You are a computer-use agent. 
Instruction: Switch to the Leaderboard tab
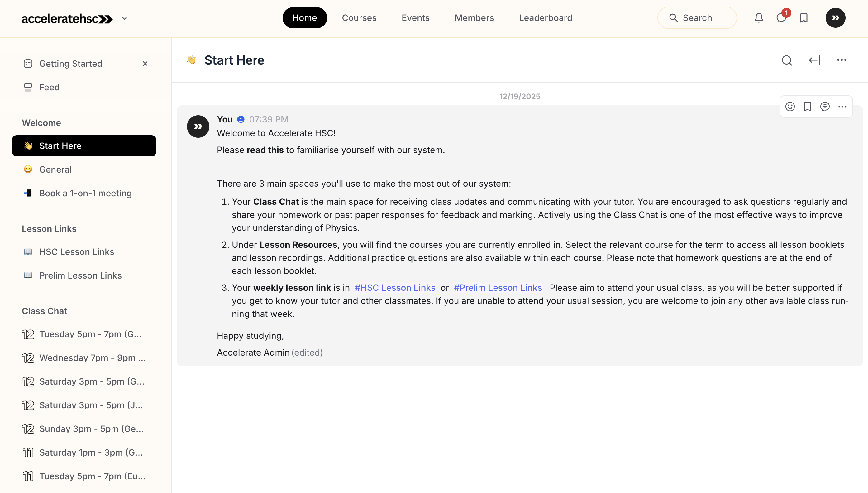[545, 17]
